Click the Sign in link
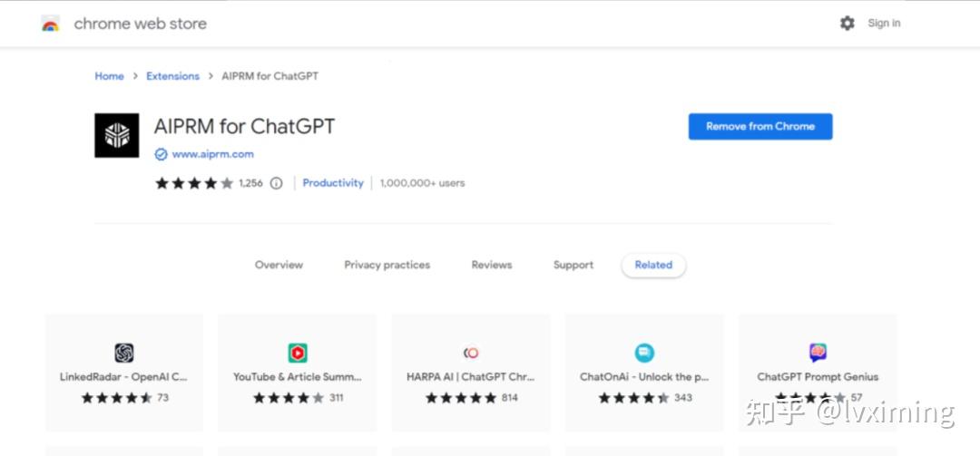Image resolution: width=980 pixels, height=456 pixels. point(884,24)
